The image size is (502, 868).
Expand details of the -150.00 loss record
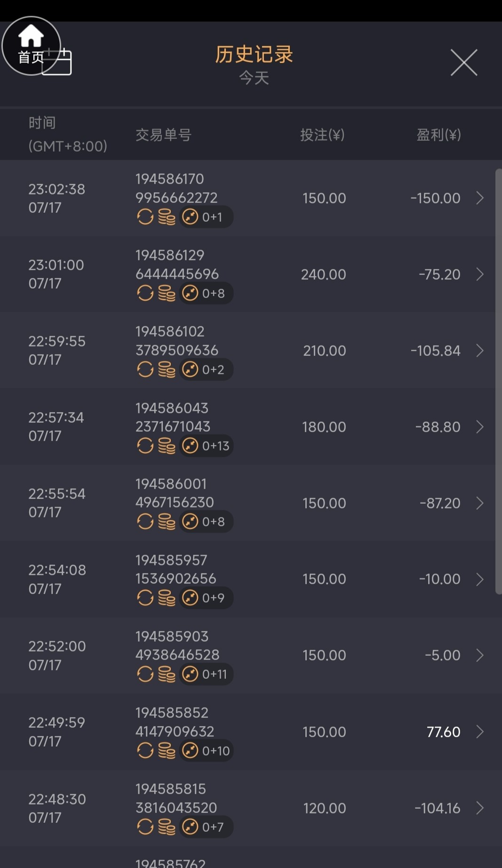click(479, 198)
